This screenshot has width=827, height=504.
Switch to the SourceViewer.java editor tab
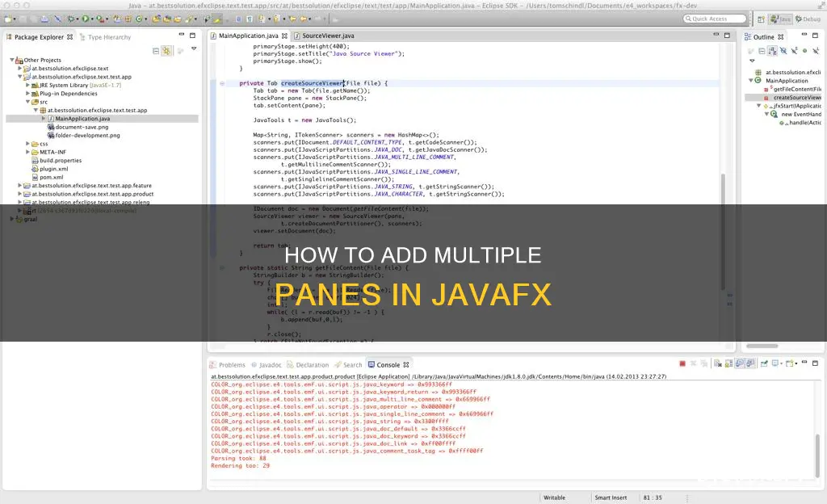[324, 36]
